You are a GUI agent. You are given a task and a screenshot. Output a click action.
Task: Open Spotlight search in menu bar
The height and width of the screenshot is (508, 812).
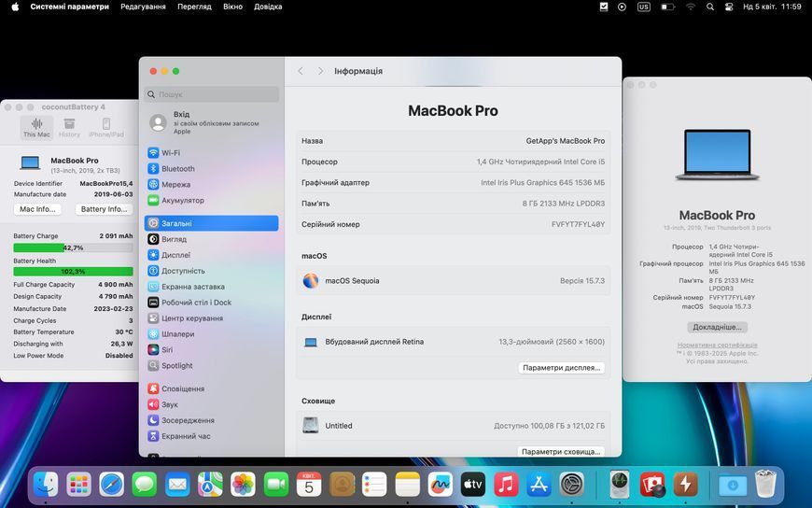[710, 7]
